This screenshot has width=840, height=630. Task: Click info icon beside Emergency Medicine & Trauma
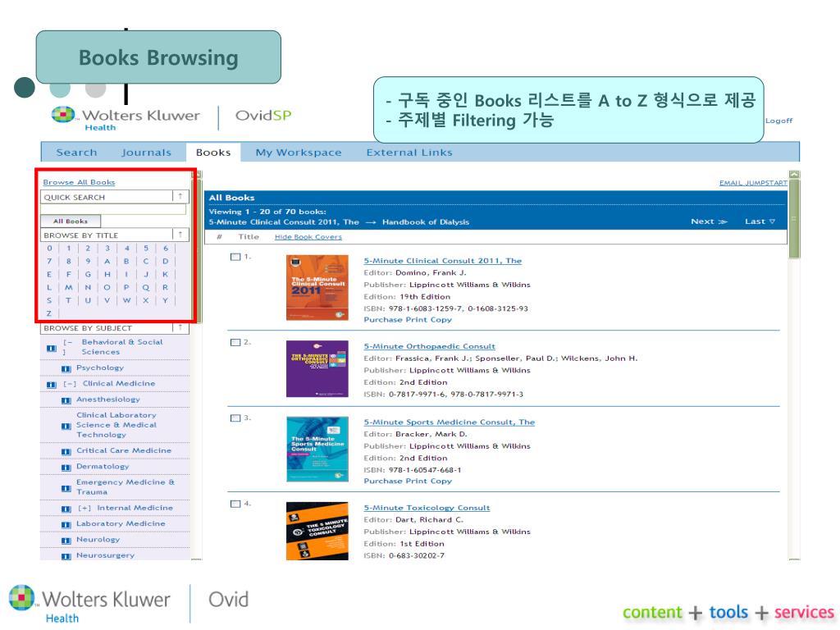pyautogui.click(x=66, y=488)
